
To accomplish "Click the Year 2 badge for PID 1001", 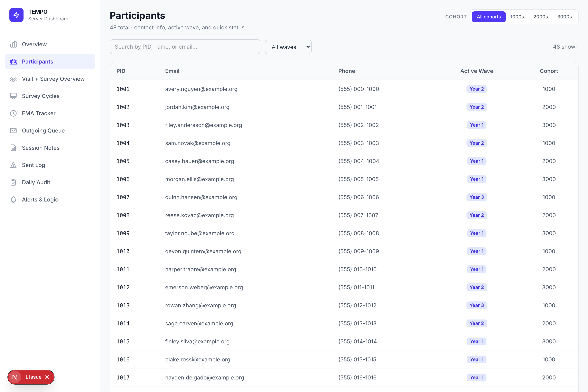I will coord(476,89).
